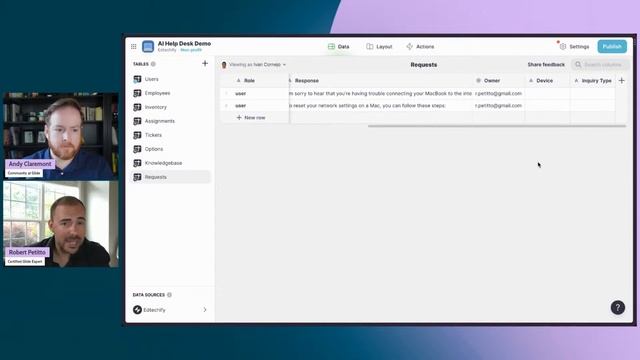640x360 pixels.
Task: Click the AI Help Desk Demo app icon
Action: pyautogui.click(x=148, y=47)
